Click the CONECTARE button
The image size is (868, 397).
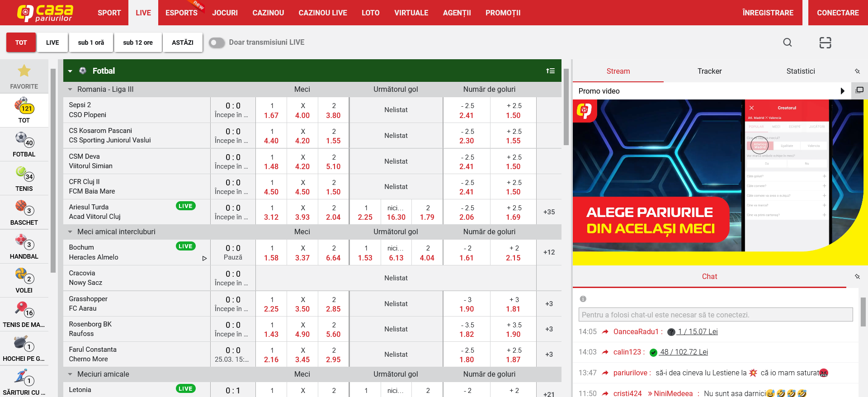click(838, 13)
